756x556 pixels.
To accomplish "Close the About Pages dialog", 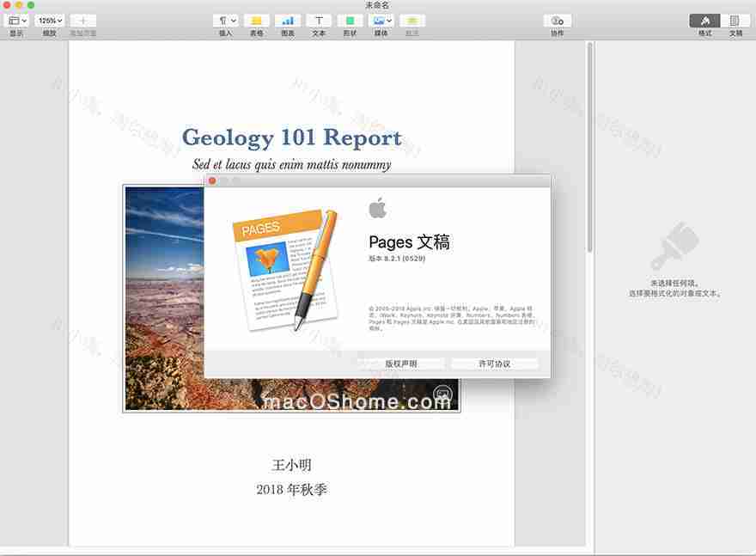I will pos(212,180).
